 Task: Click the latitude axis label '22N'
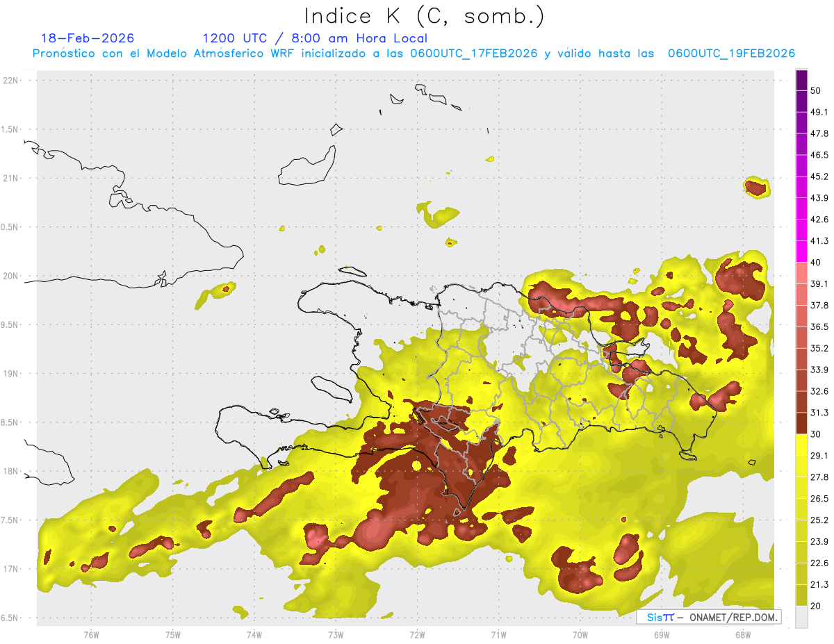tap(10, 81)
